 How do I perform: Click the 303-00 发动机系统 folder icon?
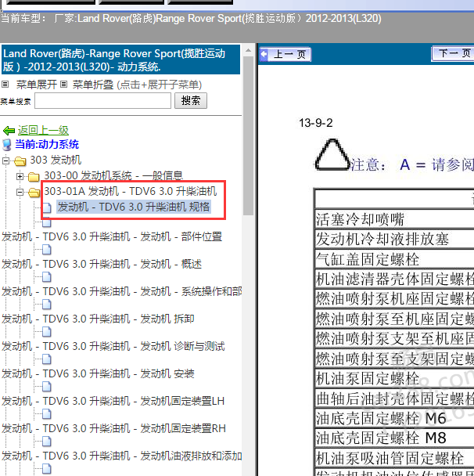(34, 176)
